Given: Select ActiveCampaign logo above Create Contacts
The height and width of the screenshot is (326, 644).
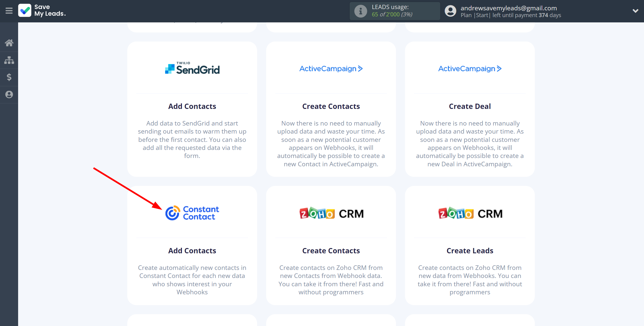Looking at the screenshot, I should coord(331,69).
